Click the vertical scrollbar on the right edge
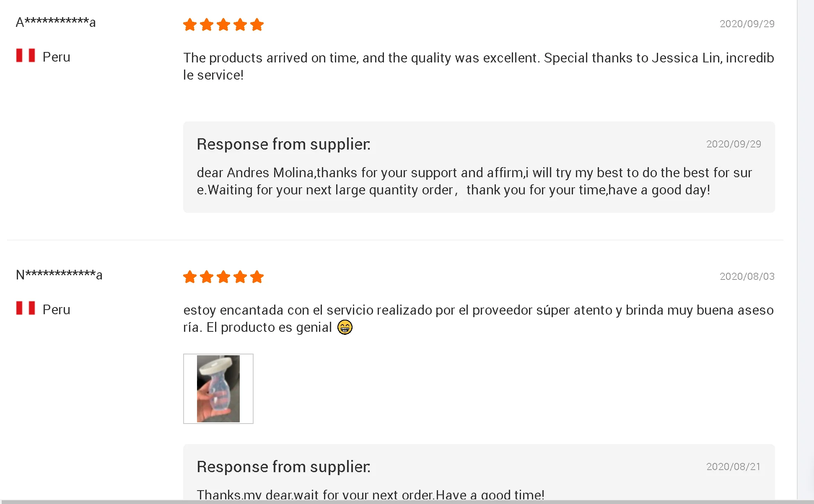 pyautogui.click(x=805, y=251)
